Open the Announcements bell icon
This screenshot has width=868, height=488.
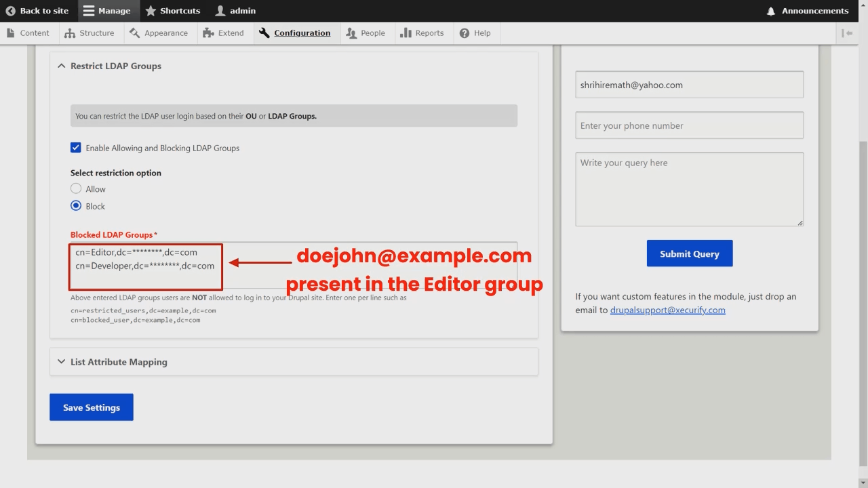pos(770,11)
